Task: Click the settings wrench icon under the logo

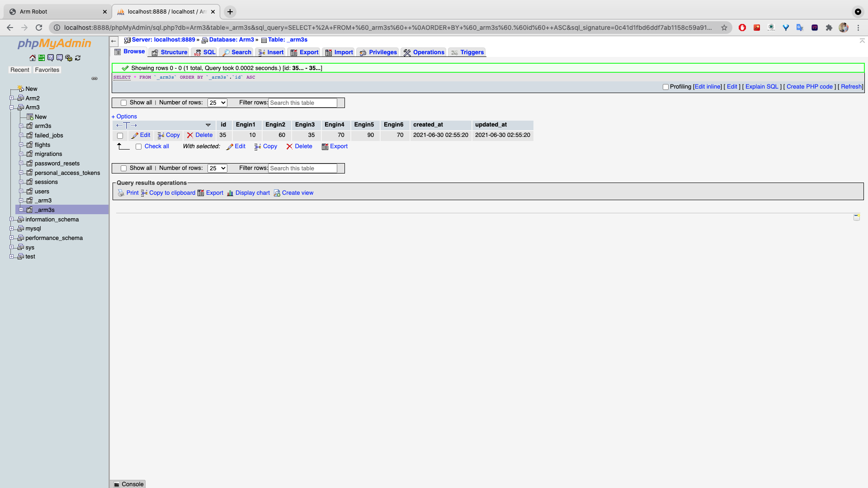Action: [x=69, y=58]
